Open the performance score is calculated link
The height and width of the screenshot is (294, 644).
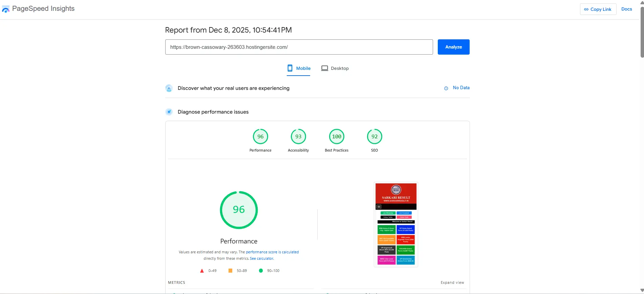point(272,252)
